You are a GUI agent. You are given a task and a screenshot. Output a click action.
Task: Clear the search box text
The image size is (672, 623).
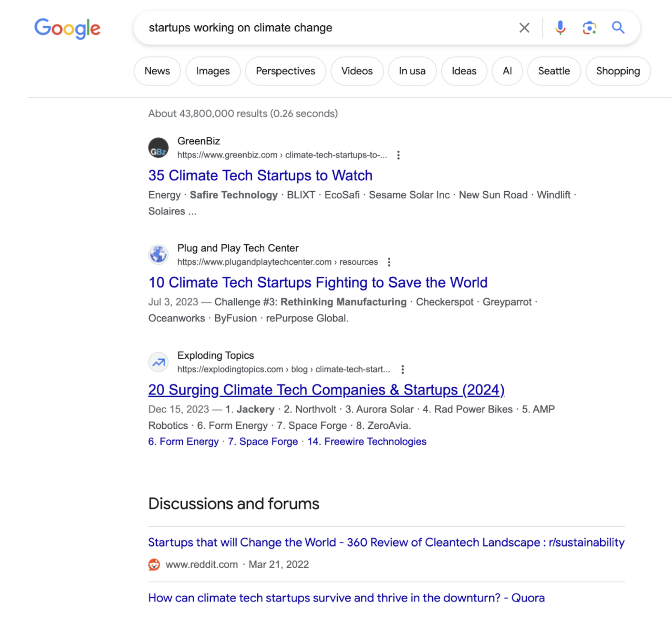[x=524, y=28]
